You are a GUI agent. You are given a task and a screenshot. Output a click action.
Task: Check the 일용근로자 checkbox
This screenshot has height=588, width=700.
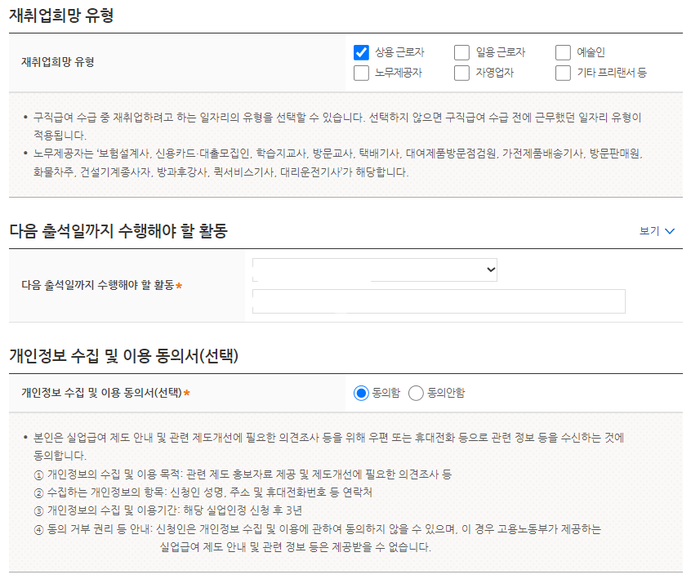(461, 51)
